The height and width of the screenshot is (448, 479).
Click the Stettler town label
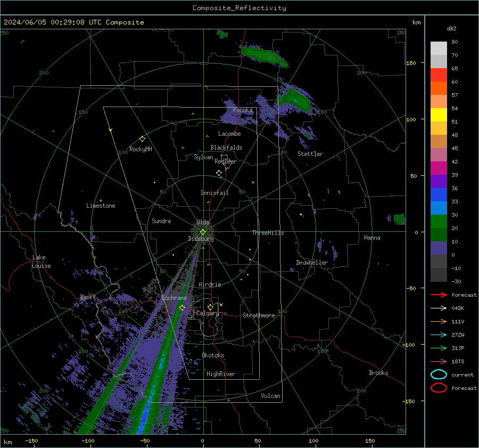coord(310,154)
